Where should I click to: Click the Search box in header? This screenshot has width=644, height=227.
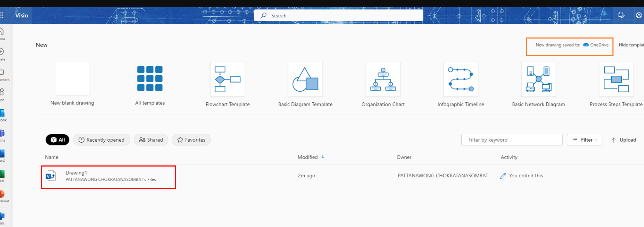pos(338,15)
